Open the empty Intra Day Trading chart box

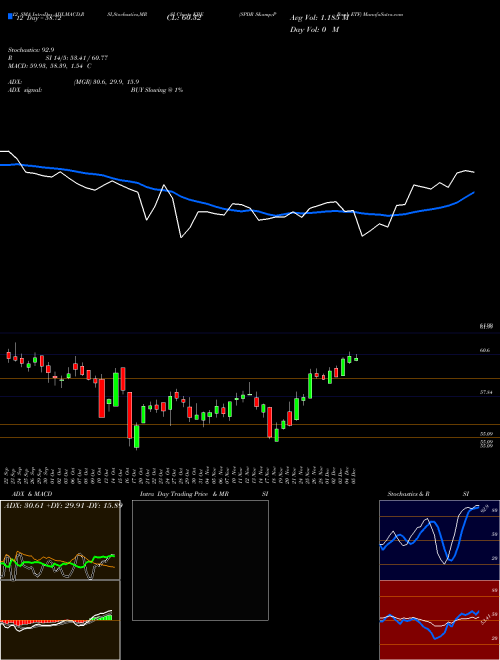tap(200, 560)
